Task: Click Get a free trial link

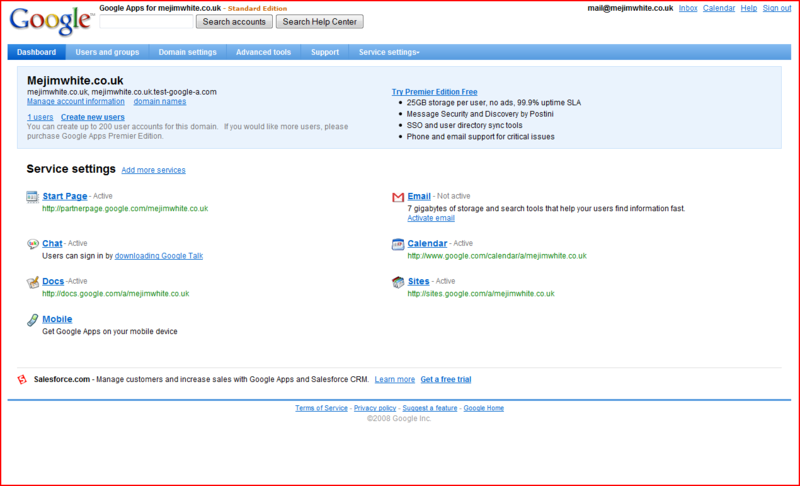Action: click(x=445, y=379)
